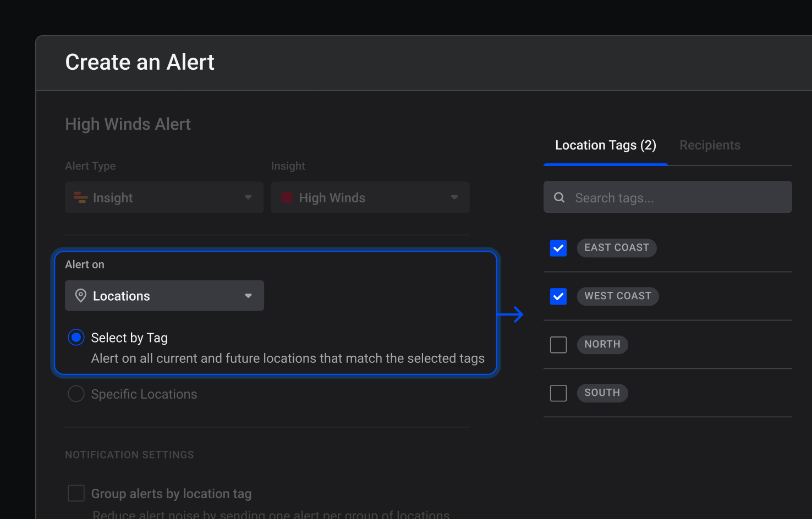812x519 pixels.
Task: Click the Insight type icon in Alert Type
Action: click(x=80, y=197)
